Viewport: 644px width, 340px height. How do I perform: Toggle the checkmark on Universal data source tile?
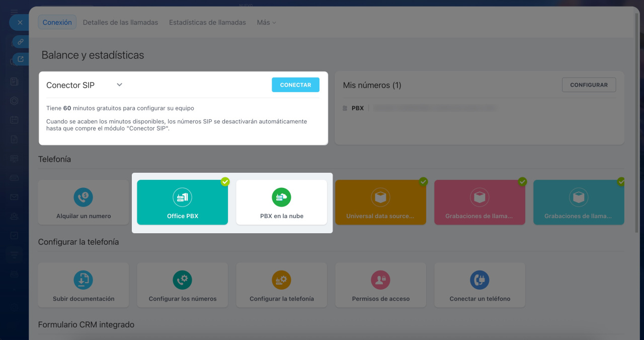[423, 182]
